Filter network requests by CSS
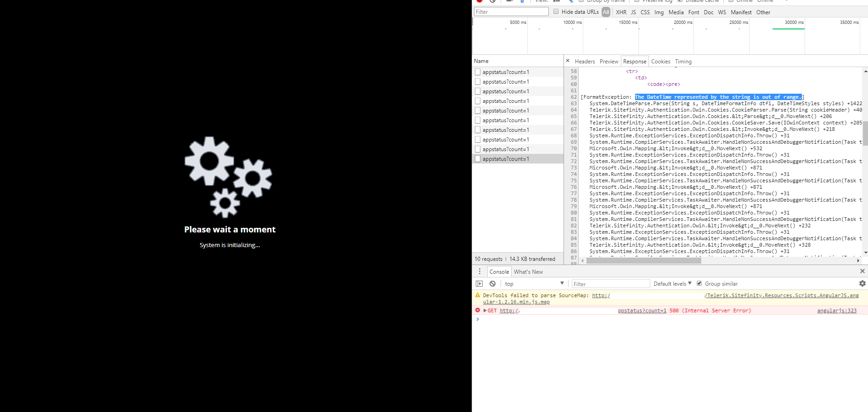Viewport: 868px width, 412px height. (645, 12)
